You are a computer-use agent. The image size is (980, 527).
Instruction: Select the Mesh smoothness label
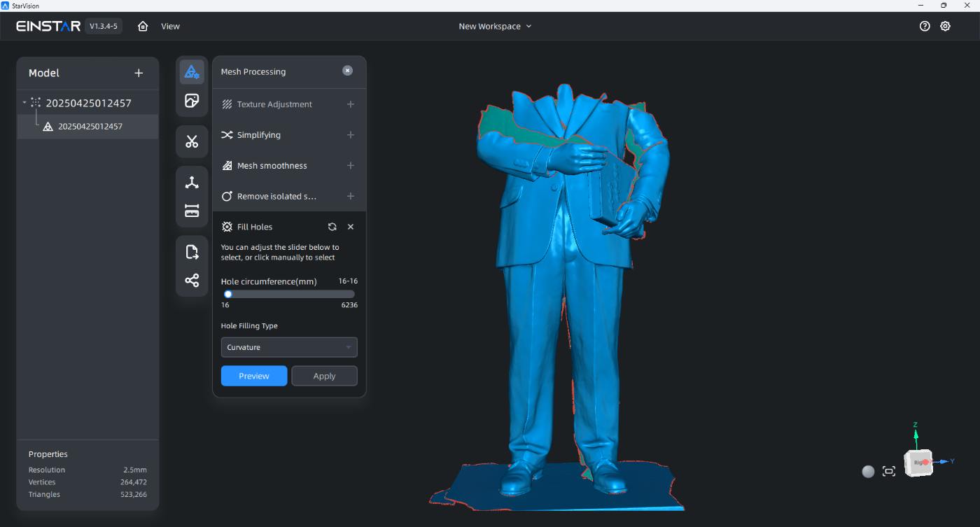pyautogui.click(x=272, y=166)
